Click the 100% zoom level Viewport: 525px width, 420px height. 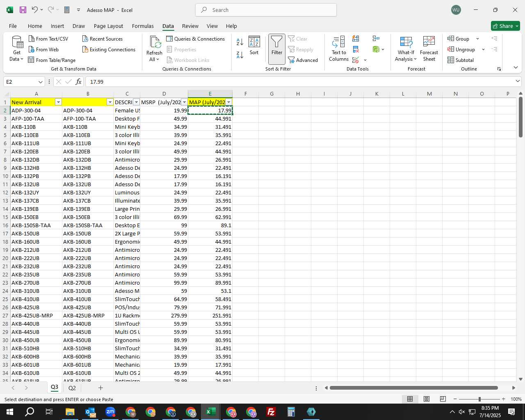[x=516, y=399]
